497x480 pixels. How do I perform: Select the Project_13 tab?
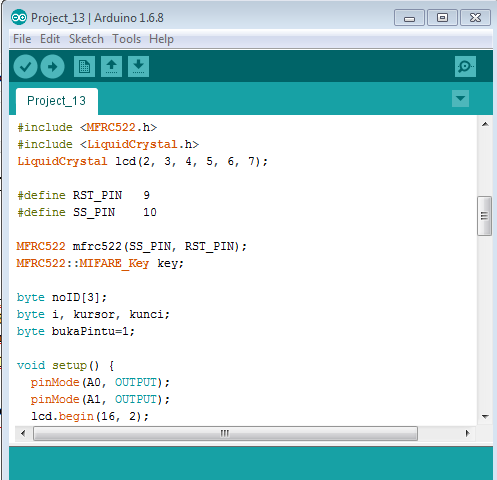[x=57, y=101]
